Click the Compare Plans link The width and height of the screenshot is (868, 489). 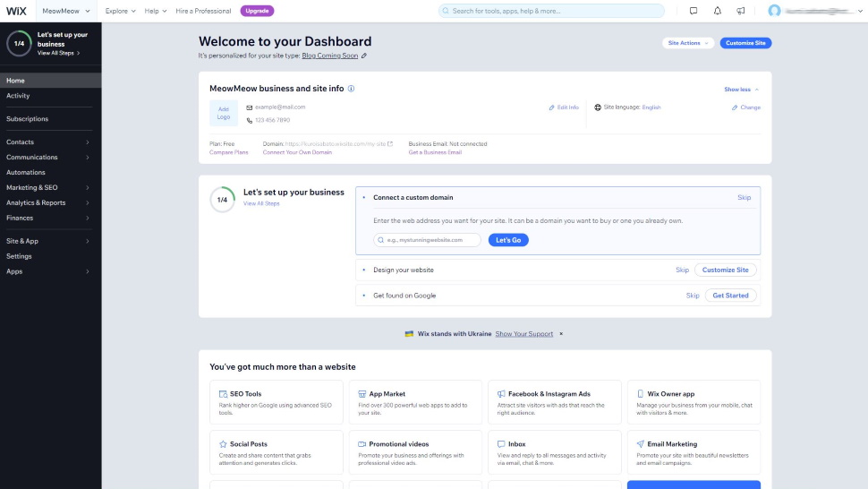click(x=228, y=152)
